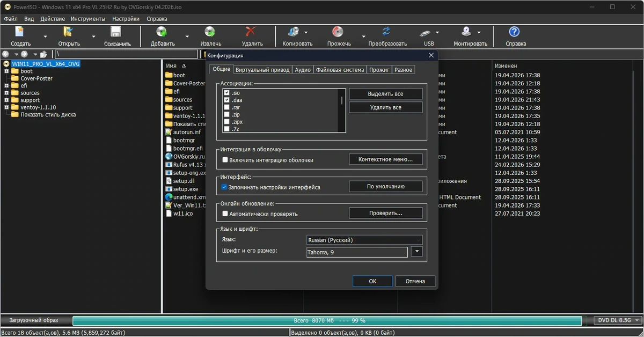Click the Добавить (add files) toolbar icon
This screenshot has width=644, height=337.
pyautogui.click(x=162, y=32)
